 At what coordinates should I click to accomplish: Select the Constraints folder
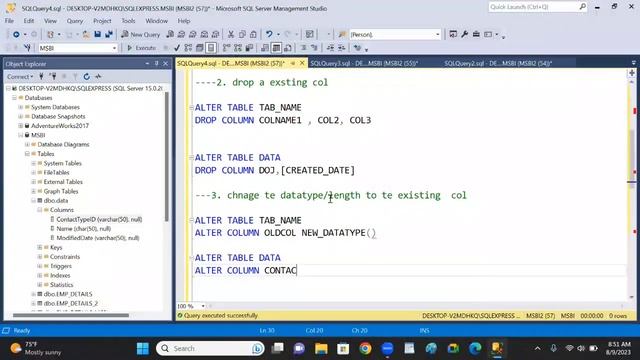[65, 257]
